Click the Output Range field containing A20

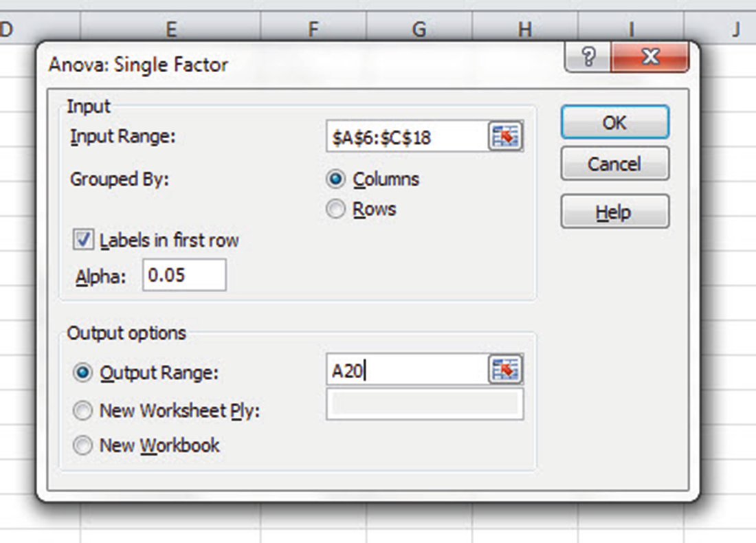[407, 370]
